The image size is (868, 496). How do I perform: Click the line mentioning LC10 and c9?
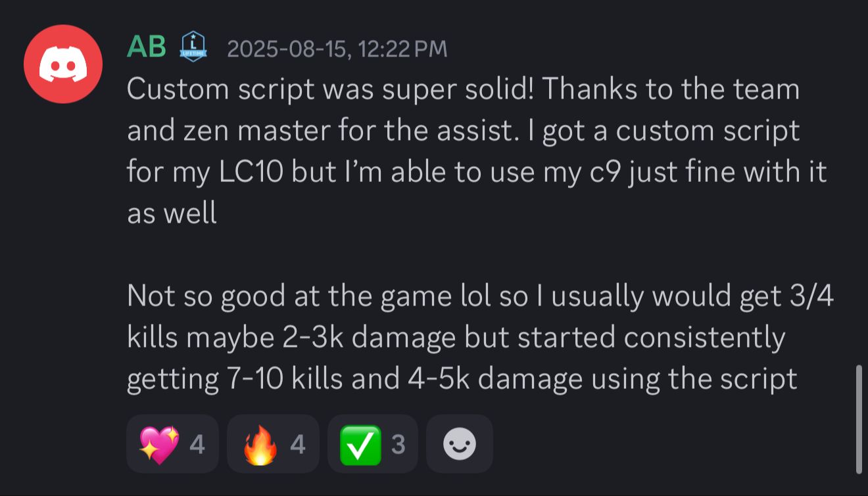click(x=476, y=172)
